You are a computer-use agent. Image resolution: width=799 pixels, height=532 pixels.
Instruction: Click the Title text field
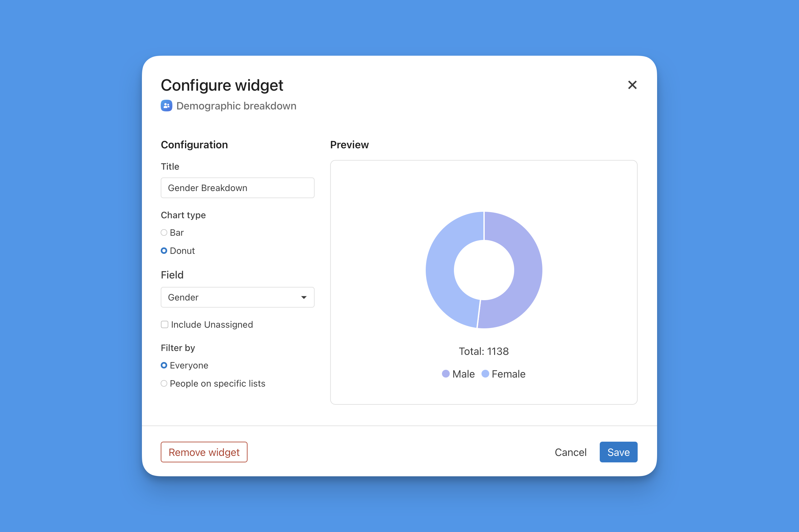237,188
